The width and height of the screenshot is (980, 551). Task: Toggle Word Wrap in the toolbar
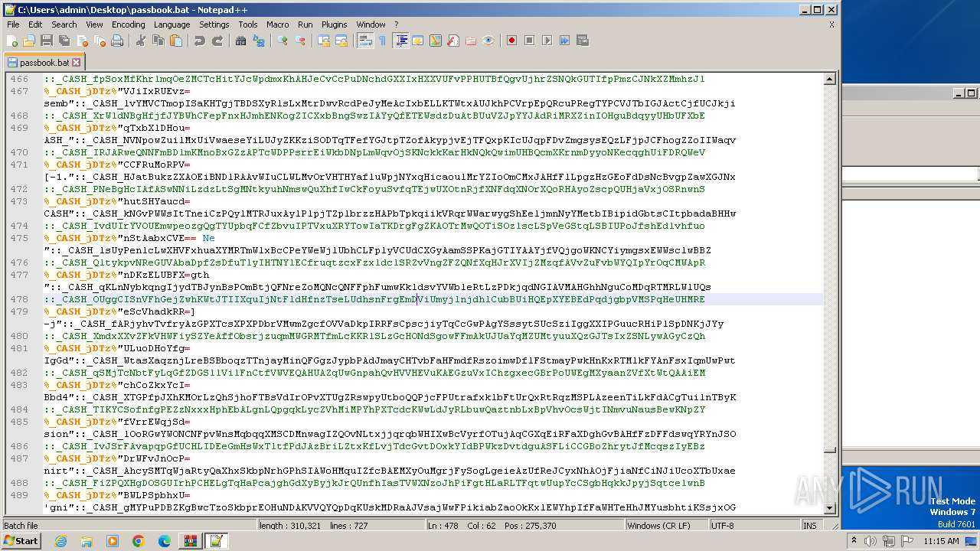(365, 41)
